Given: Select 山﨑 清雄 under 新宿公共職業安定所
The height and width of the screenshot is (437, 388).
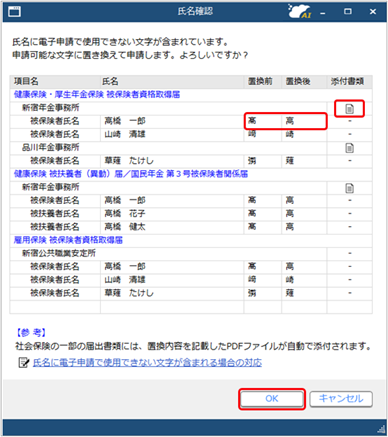Looking at the screenshot, I should [x=125, y=280].
